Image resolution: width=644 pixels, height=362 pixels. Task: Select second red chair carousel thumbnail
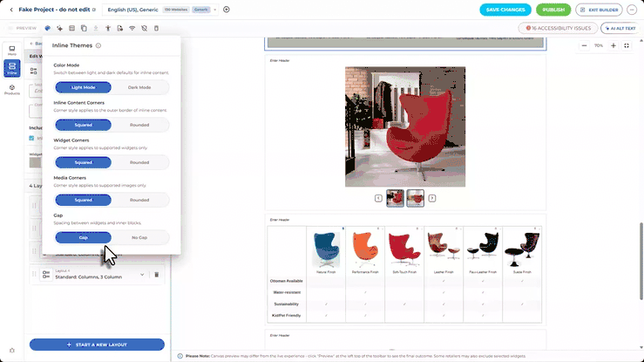pyautogui.click(x=415, y=198)
